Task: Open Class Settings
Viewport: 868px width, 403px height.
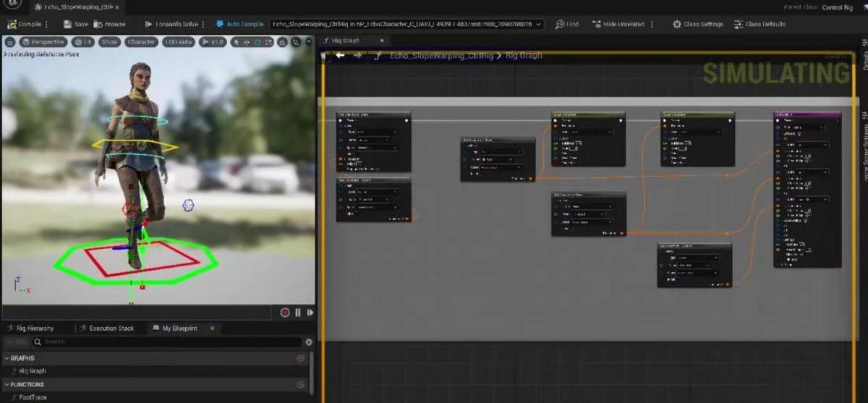Action: [698, 24]
